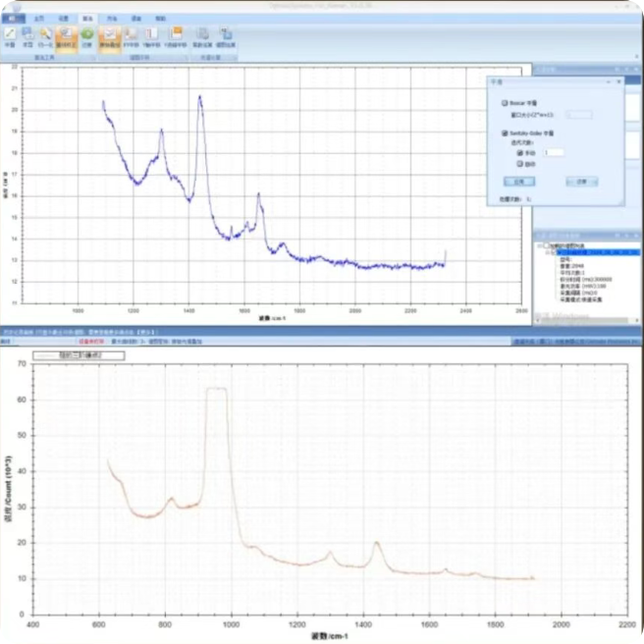Click the iteration count field showing 1

(554, 153)
